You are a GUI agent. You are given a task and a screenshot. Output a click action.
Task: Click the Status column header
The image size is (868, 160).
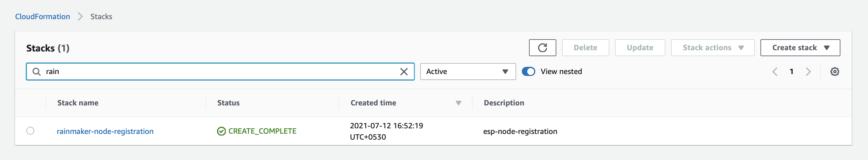[228, 103]
